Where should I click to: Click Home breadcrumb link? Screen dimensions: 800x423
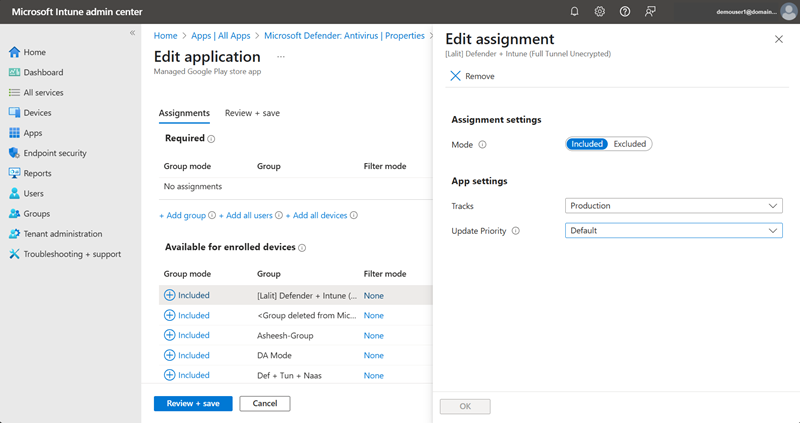165,36
